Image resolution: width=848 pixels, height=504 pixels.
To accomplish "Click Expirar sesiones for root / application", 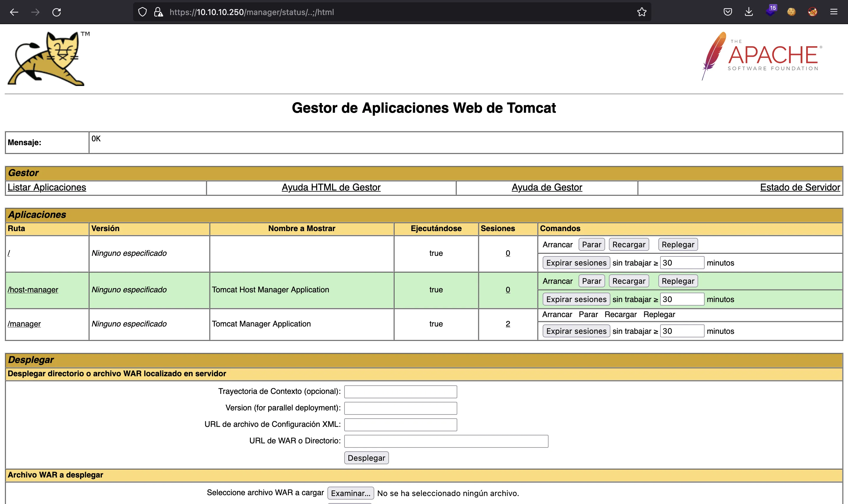I will tap(576, 263).
